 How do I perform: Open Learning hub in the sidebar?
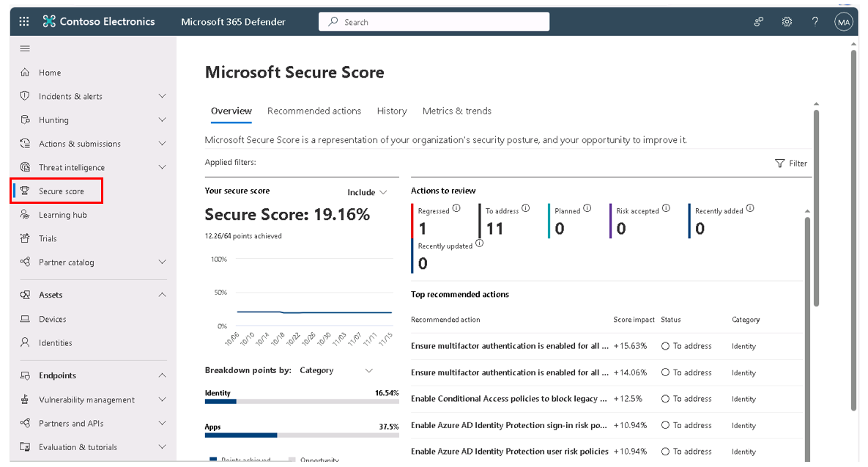62,215
